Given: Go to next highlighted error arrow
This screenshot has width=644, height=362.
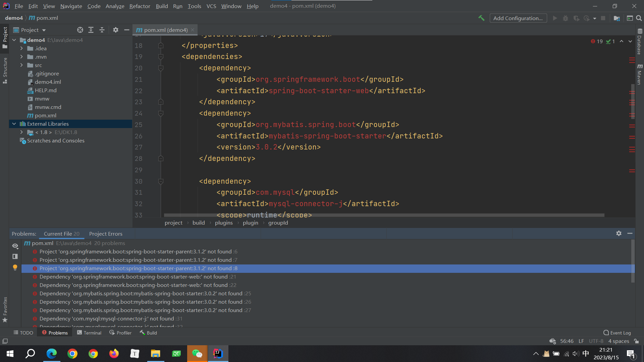Looking at the screenshot, I should pos(630,41).
